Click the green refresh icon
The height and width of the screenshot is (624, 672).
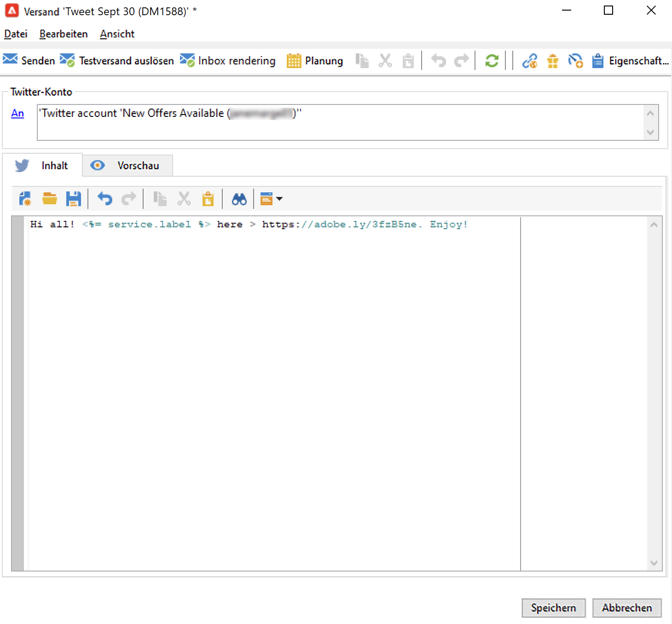(492, 61)
